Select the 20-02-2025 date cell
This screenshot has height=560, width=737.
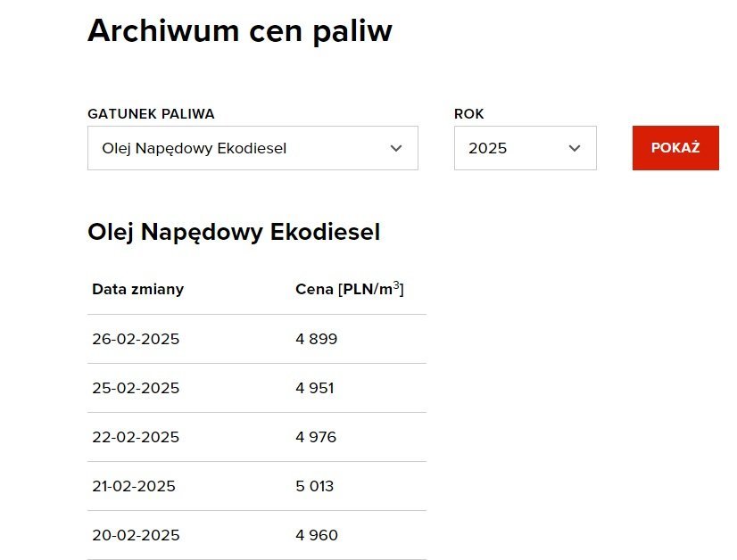pyautogui.click(x=136, y=535)
